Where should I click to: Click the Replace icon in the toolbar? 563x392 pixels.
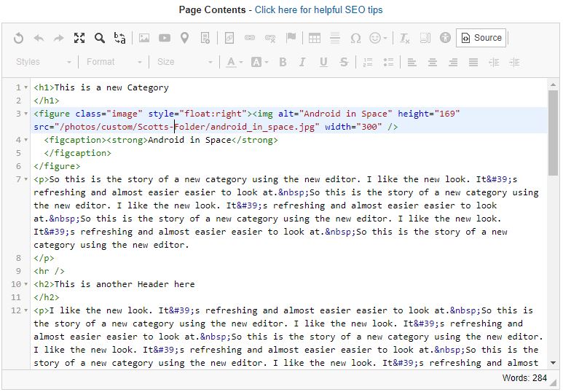pos(120,38)
